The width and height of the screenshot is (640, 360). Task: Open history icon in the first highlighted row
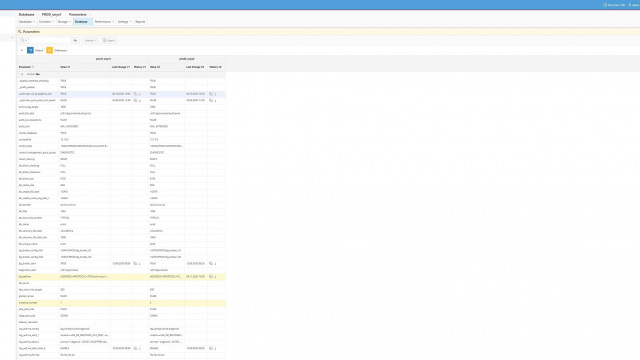click(x=136, y=94)
